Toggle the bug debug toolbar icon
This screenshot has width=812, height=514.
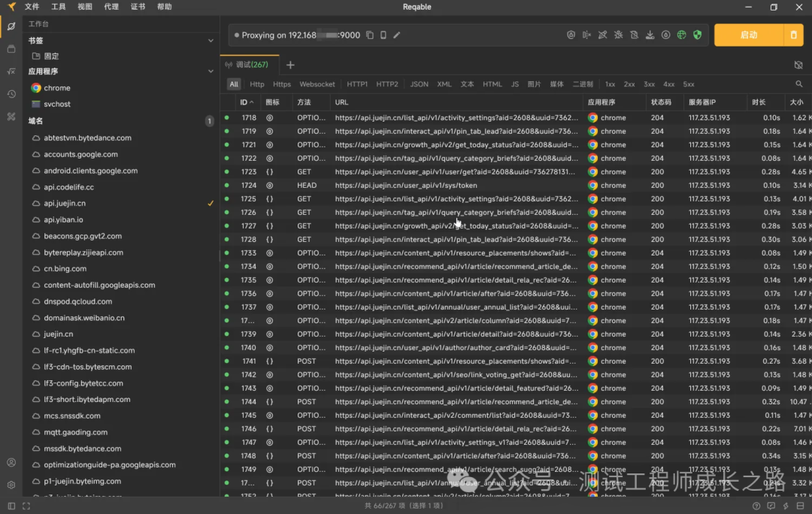pyautogui.click(x=618, y=35)
